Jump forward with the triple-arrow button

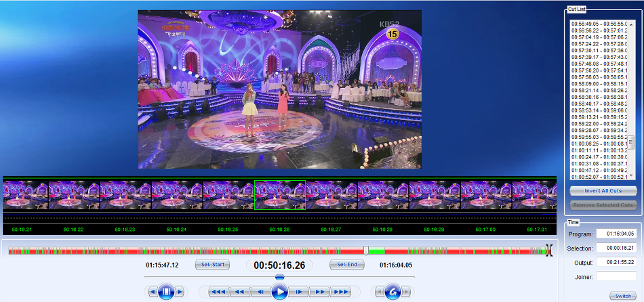click(340, 292)
